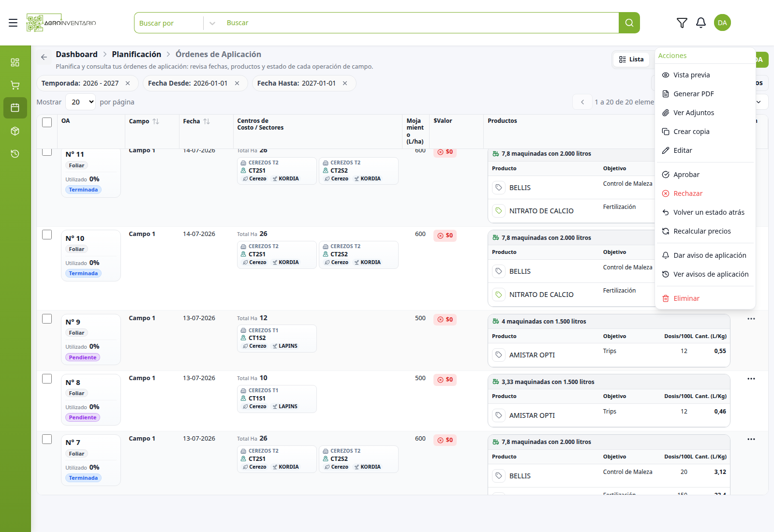Toggle the select-all checkbox in header
The height and width of the screenshot is (532, 774).
coord(47,122)
